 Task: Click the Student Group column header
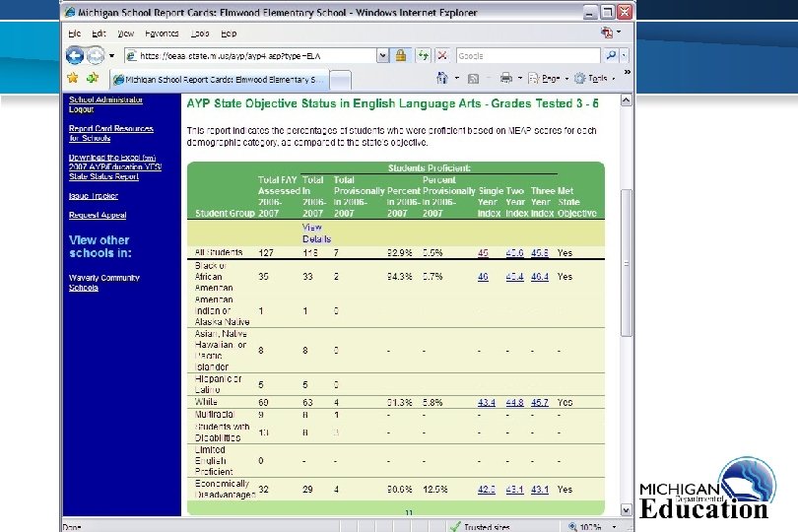(225, 214)
